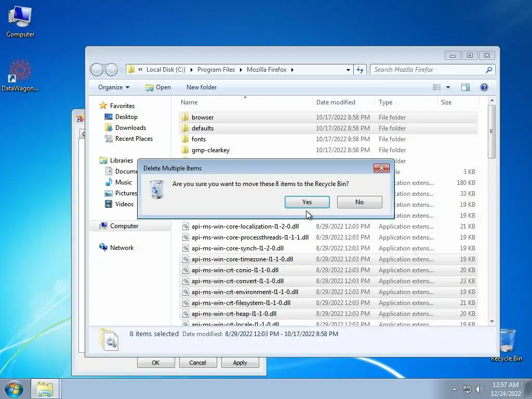Show hidden system tray icons
532x399 pixels.
[454, 389]
